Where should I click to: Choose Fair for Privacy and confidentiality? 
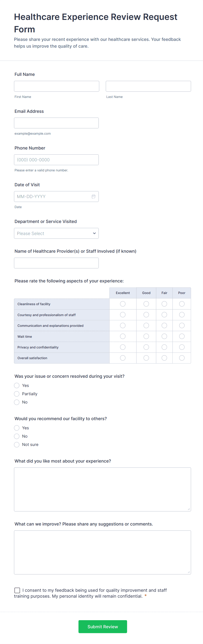pos(164,347)
